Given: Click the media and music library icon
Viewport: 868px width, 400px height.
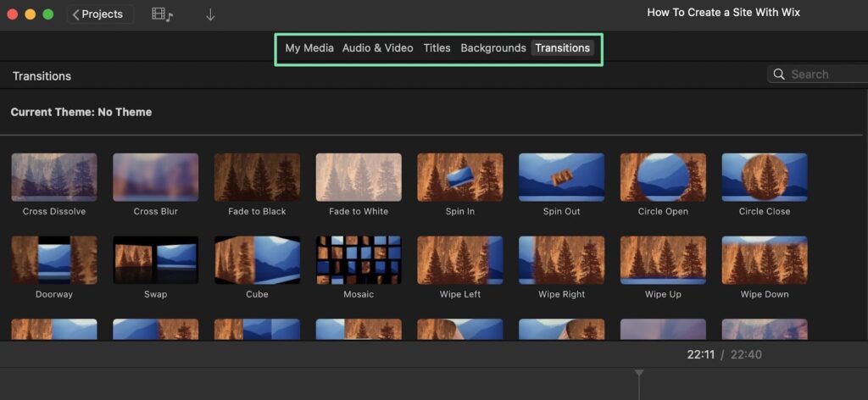Looking at the screenshot, I should click(x=161, y=14).
